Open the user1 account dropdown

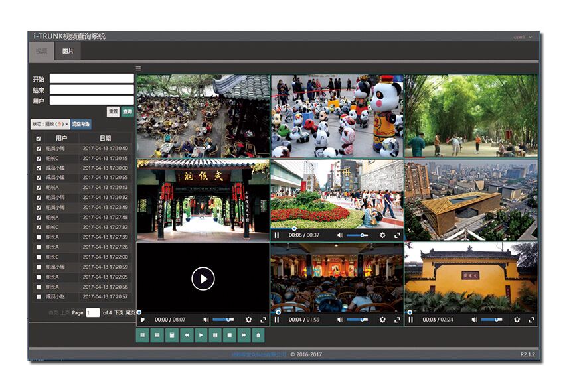pyautogui.click(x=523, y=38)
